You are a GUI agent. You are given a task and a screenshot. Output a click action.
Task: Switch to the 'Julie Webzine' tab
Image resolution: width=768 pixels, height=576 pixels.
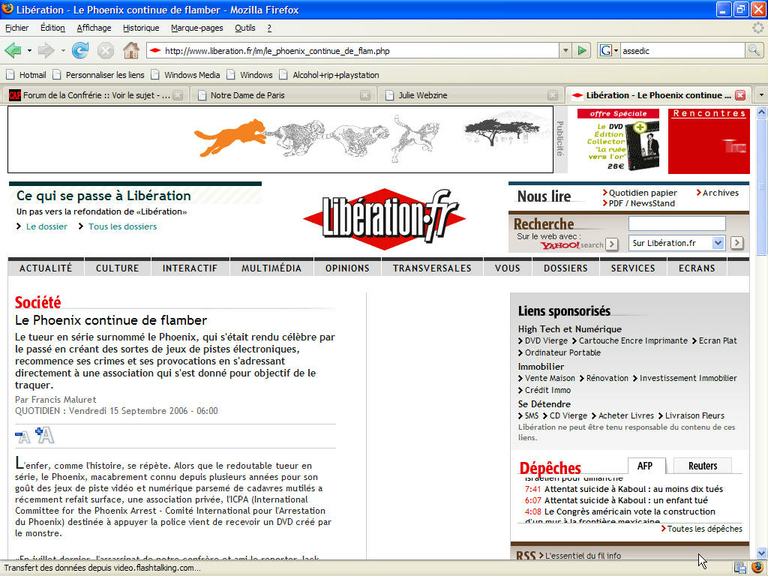[470, 96]
